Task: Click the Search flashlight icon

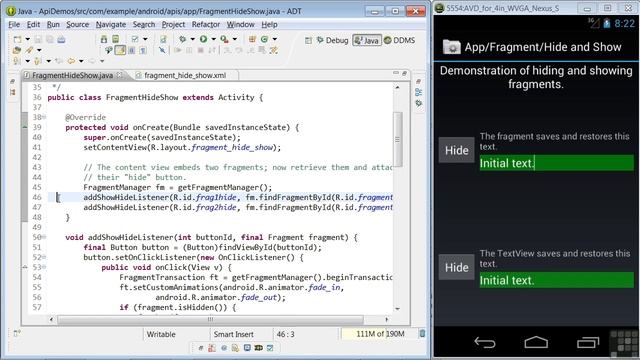Action: point(29,50)
